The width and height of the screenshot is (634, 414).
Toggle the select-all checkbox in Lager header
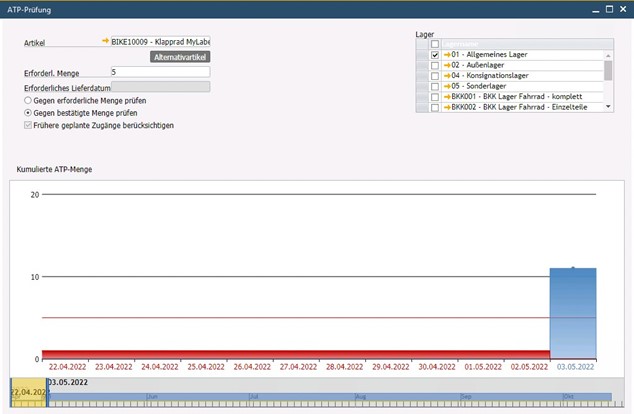pyautogui.click(x=434, y=44)
